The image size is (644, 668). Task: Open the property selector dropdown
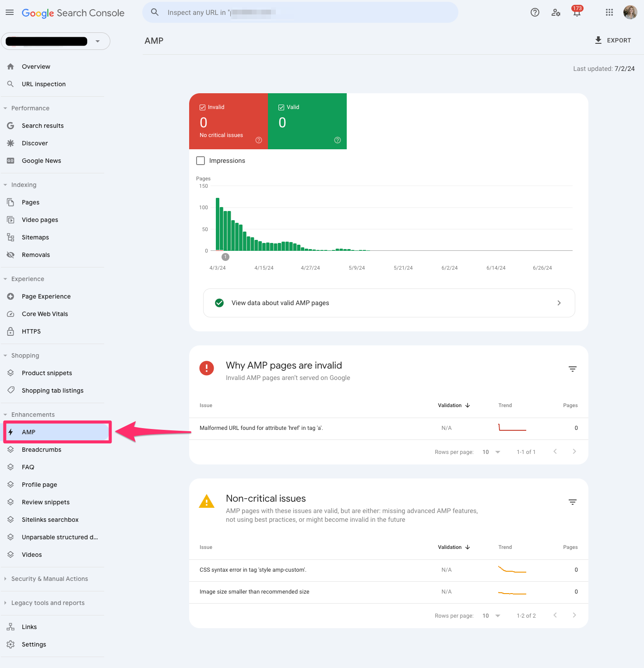coord(56,41)
